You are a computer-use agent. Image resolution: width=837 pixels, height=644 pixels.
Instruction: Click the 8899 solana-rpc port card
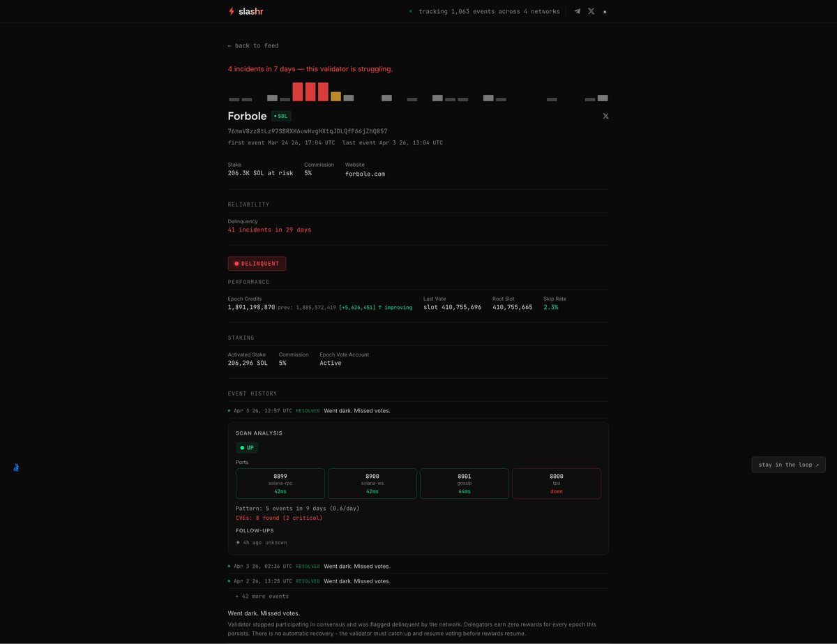pyautogui.click(x=280, y=484)
